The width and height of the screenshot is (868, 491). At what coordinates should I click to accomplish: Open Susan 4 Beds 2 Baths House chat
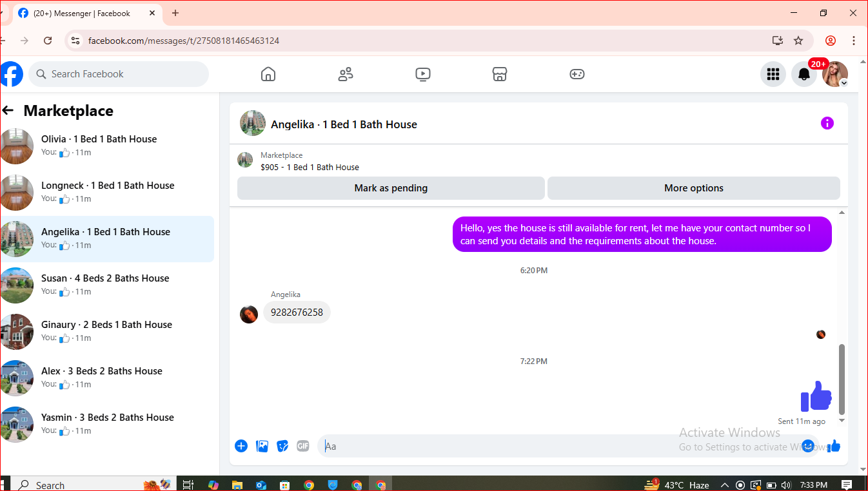coord(107,285)
